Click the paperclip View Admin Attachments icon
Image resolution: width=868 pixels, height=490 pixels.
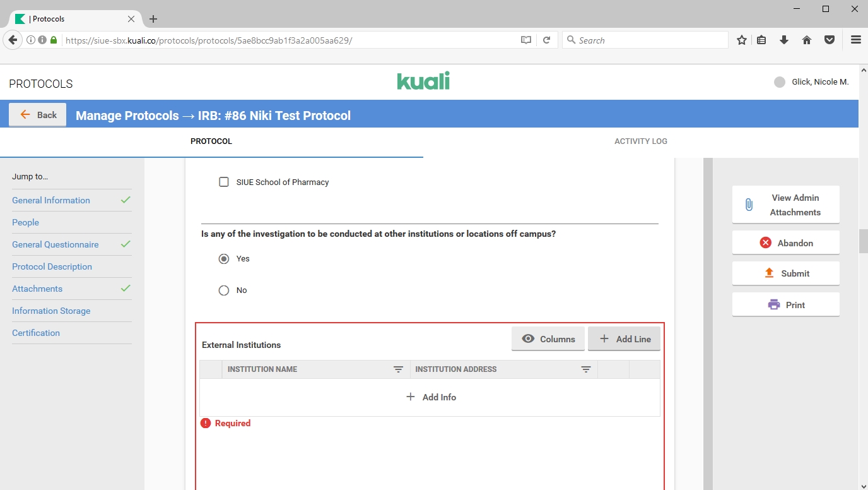(x=749, y=205)
